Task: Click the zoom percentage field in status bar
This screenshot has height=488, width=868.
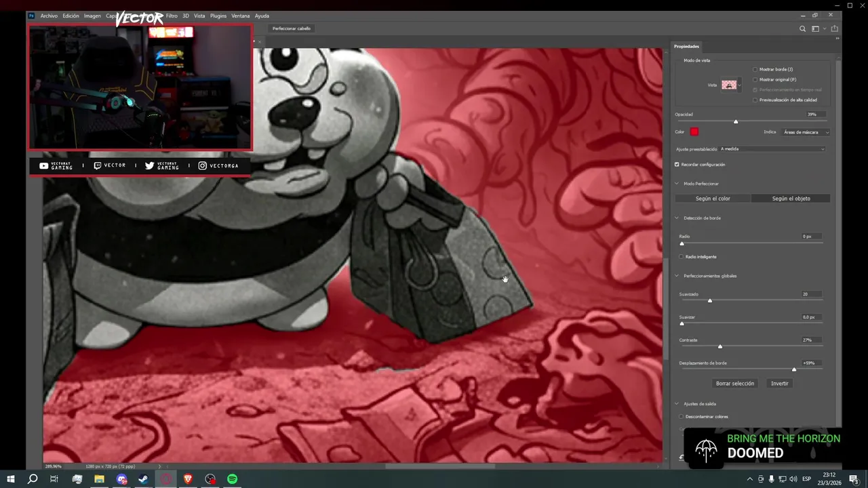Action: (x=54, y=466)
